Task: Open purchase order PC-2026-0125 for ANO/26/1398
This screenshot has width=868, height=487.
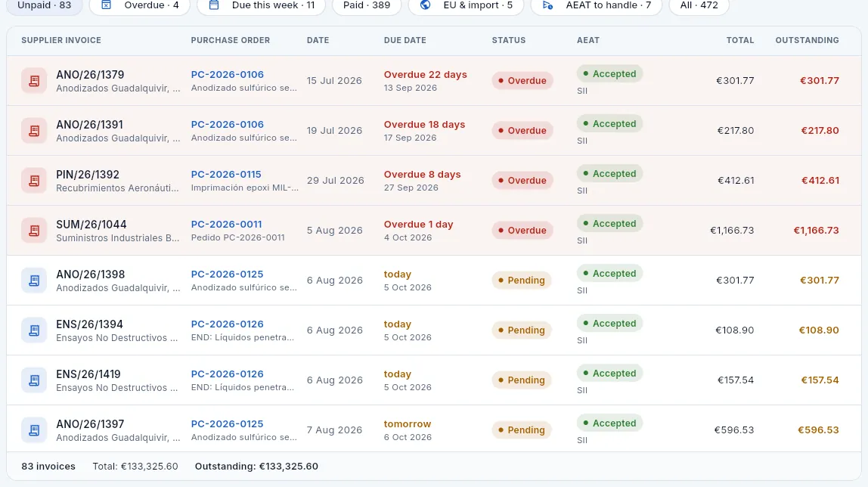Action: click(x=227, y=274)
